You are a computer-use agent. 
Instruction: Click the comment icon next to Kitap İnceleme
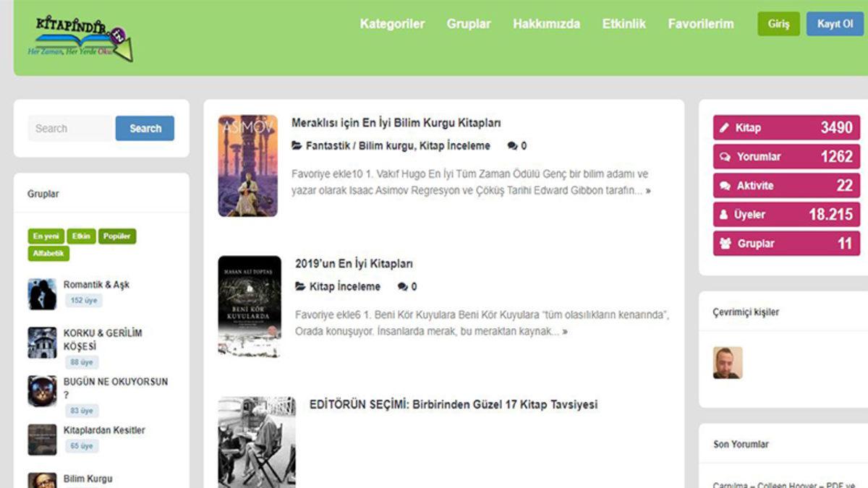(x=403, y=286)
